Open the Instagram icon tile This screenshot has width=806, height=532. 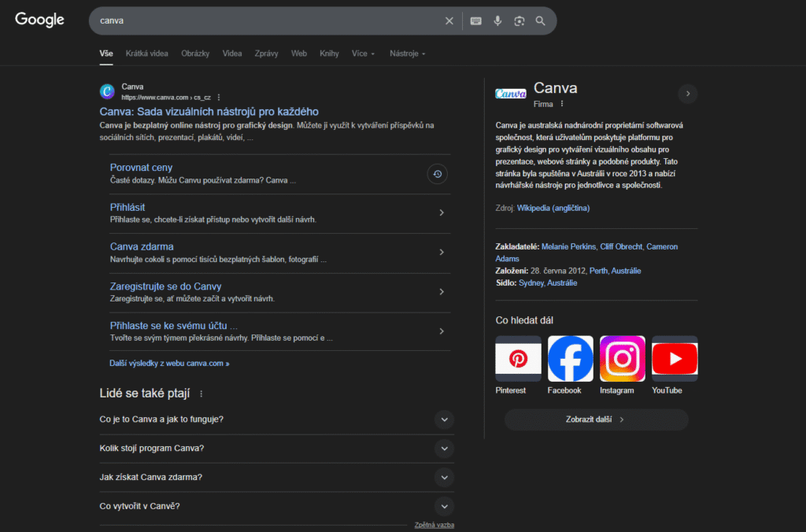pos(622,359)
